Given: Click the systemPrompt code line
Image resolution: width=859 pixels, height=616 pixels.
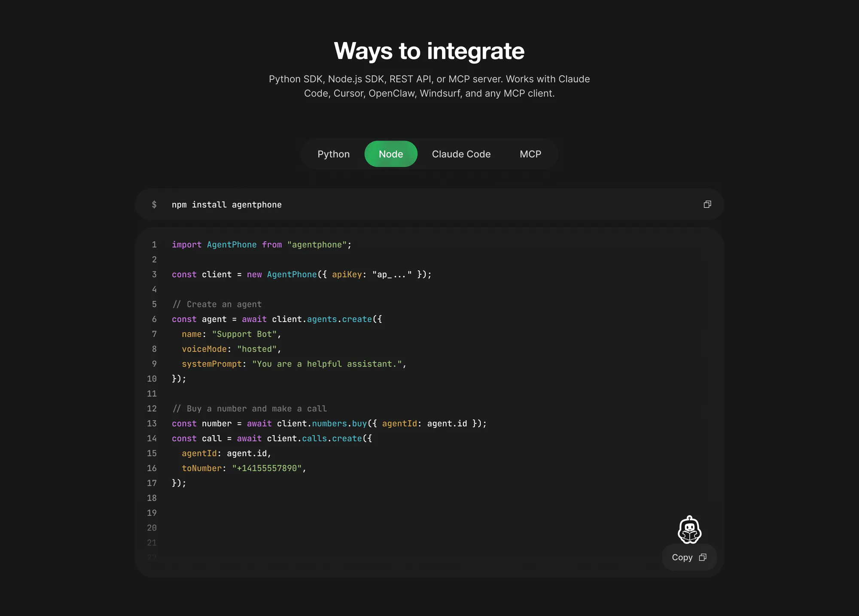Looking at the screenshot, I should (x=294, y=364).
